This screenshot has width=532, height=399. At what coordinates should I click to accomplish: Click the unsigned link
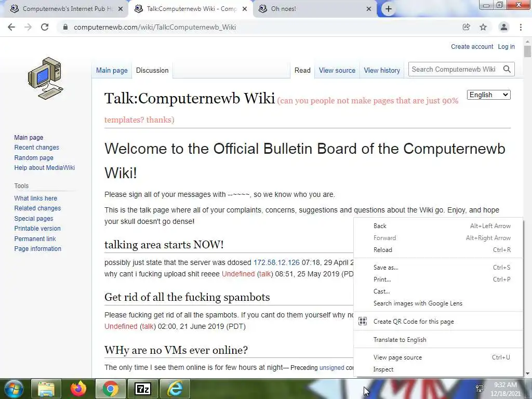pos(332,367)
